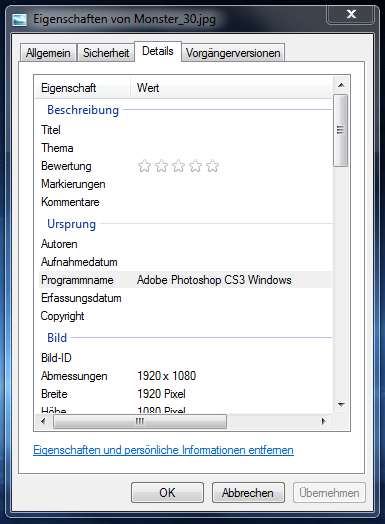Click the vertical scrollbar up arrow

click(x=341, y=85)
